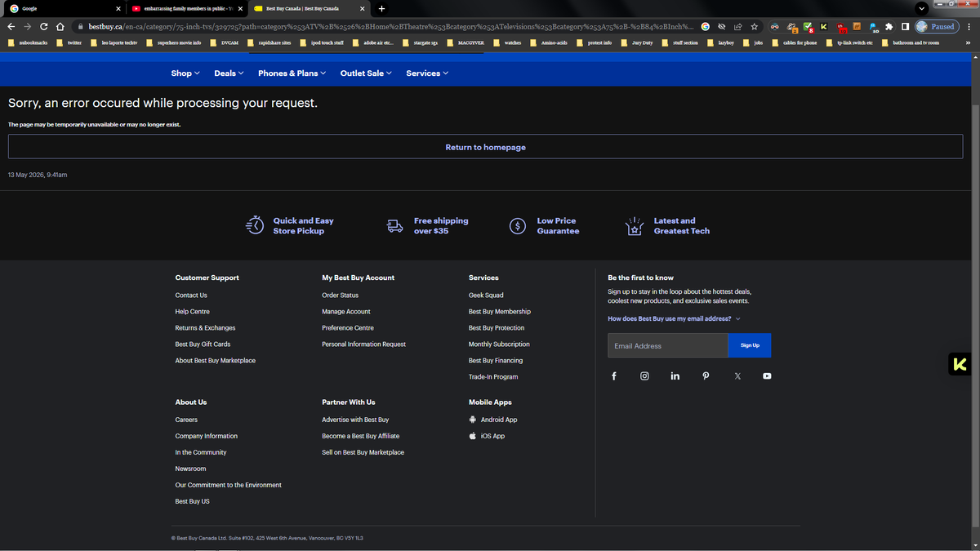This screenshot has height=551, width=980.
Task: Open the Order Status link
Action: click(x=340, y=295)
